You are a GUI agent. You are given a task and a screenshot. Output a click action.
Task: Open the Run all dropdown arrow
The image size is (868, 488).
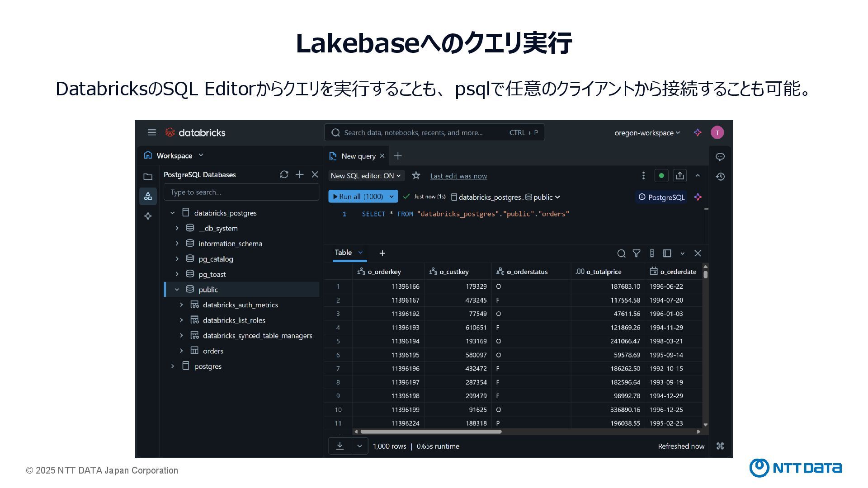[x=392, y=197]
